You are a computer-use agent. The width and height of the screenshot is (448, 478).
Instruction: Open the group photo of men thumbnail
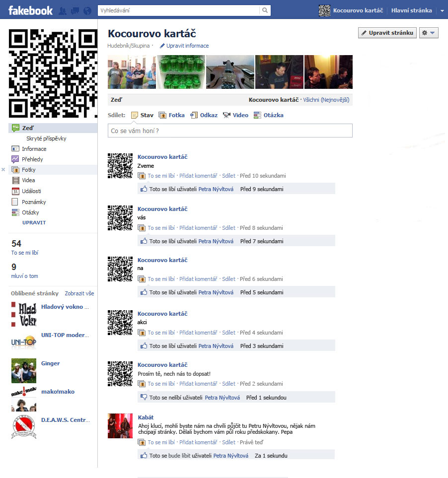132,72
